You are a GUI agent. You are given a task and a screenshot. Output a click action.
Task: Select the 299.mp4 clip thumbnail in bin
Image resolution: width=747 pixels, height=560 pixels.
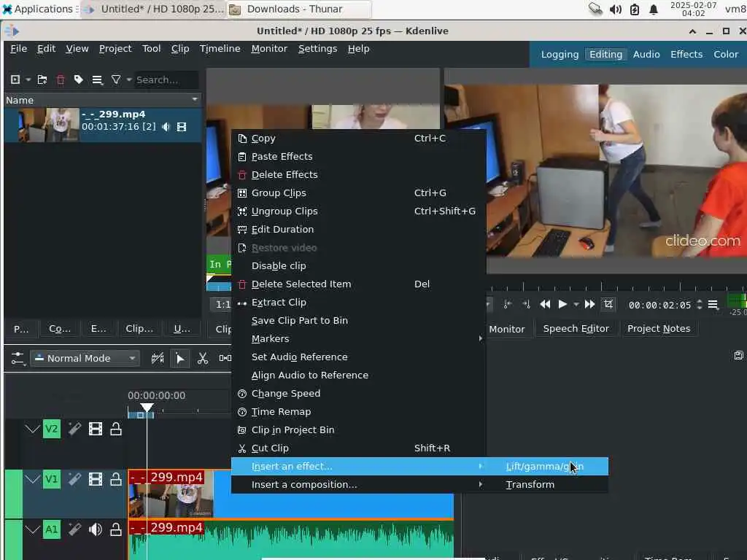[49, 125]
